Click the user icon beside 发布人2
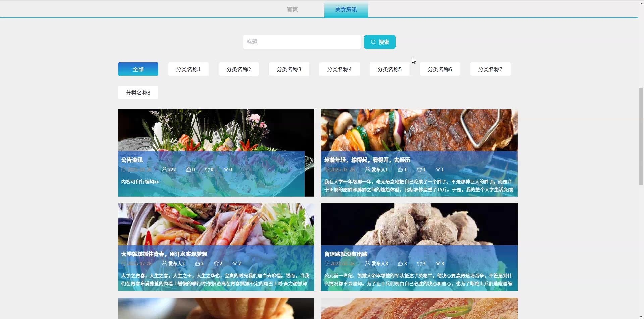 [x=164, y=264]
